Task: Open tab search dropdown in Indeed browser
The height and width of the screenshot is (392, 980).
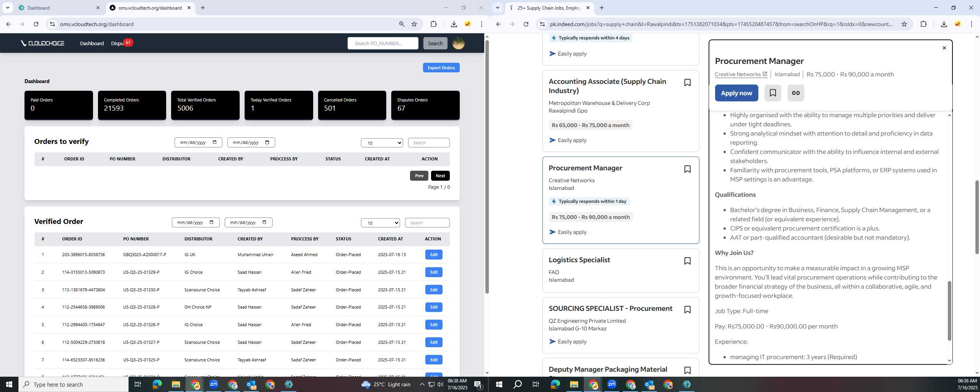Action: [x=497, y=8]
